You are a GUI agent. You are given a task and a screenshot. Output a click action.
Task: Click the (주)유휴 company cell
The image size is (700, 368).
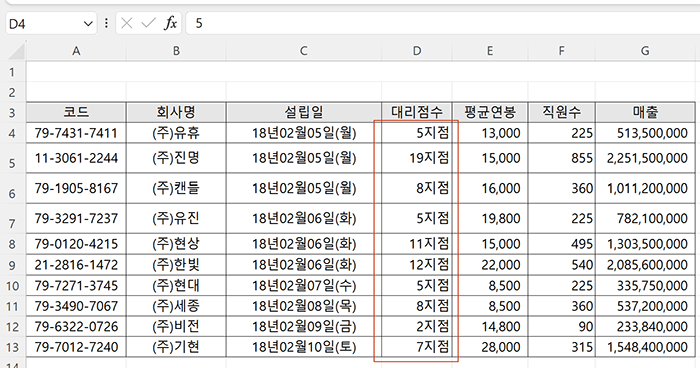click(176, 133)
